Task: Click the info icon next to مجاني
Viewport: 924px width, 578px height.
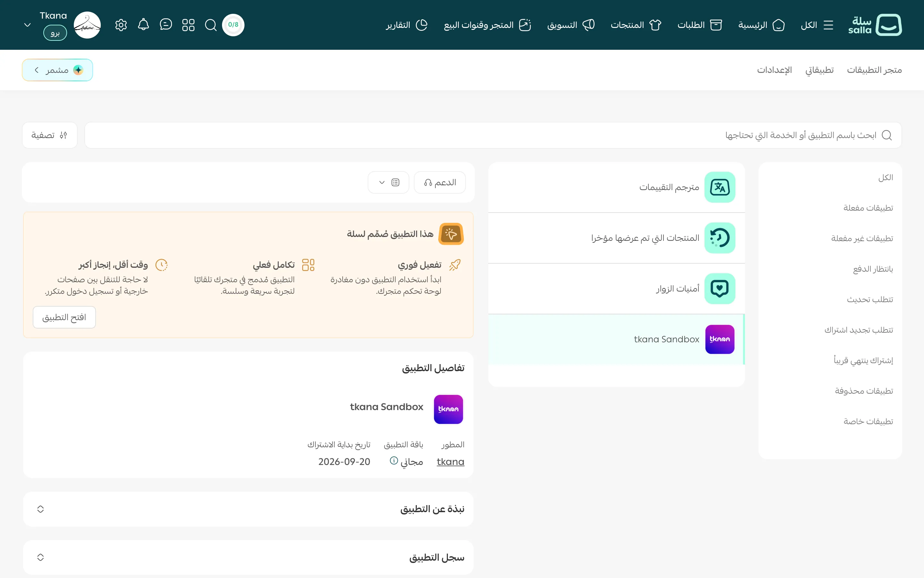Action: coord(394,461)
